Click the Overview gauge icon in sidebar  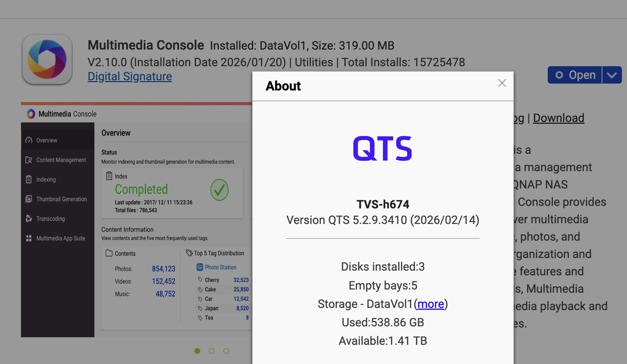(x=29, y=140)
